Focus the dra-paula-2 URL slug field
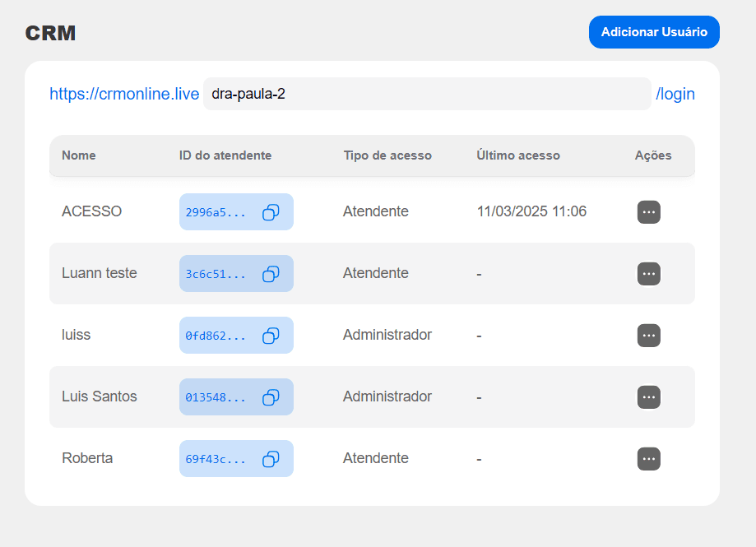 (x=427, y=94)
